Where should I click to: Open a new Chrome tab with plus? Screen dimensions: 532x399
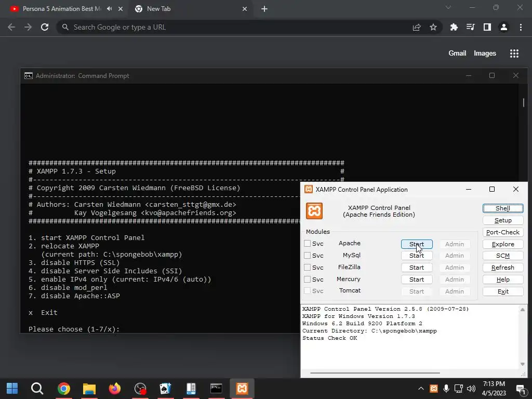pos(264,9)
